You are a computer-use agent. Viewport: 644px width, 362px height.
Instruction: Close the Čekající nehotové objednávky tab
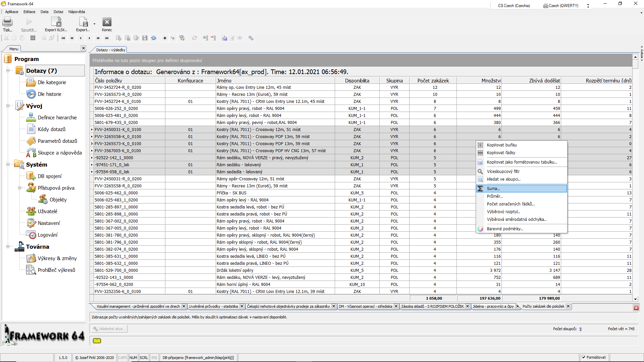click(x=334, y=306)
